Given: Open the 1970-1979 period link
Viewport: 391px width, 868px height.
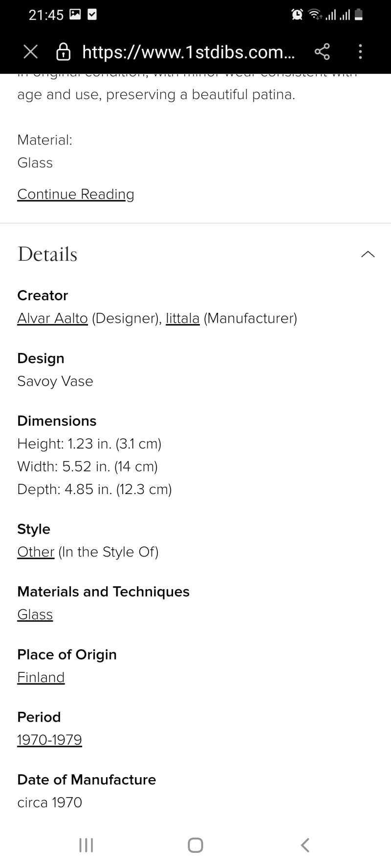Looking at the screenshot, I should click(49, 740).
